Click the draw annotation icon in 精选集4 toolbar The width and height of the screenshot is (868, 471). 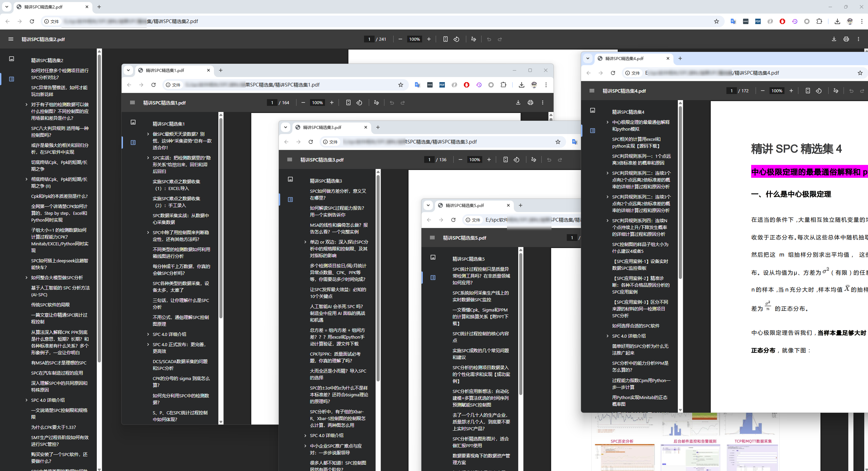[x=836, y=91]
